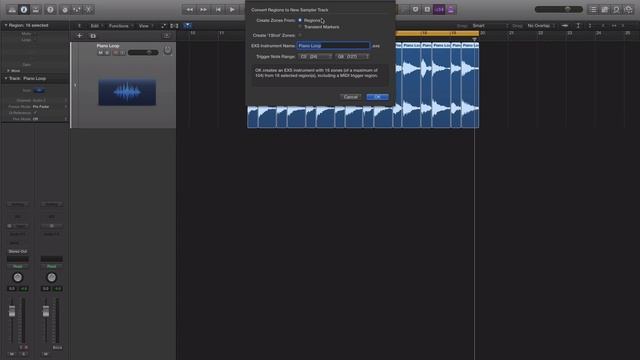
Task: Click the Bnce button on right channel strip
Action: point(57,348)
